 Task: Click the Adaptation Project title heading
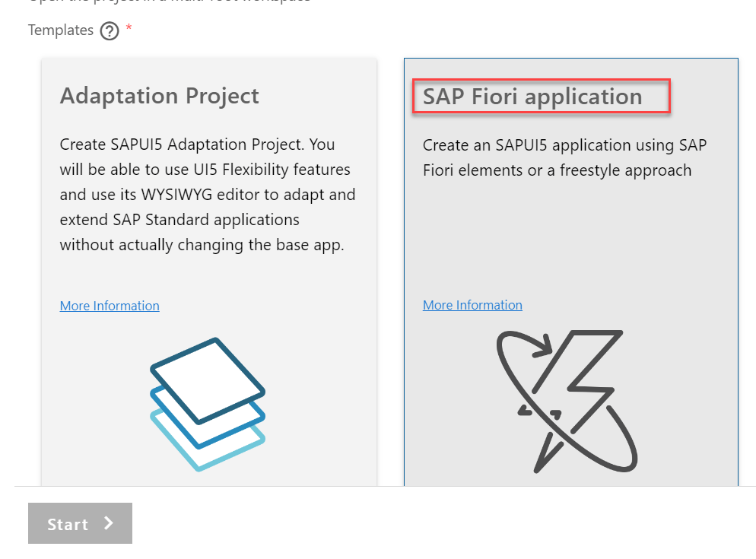pyautogui.click(x=159, y=96)
